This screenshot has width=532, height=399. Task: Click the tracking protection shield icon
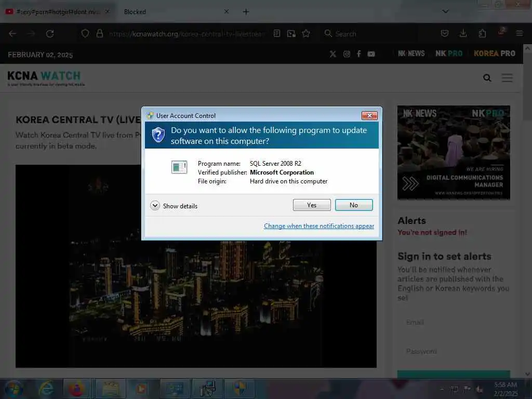pos(85,34)
